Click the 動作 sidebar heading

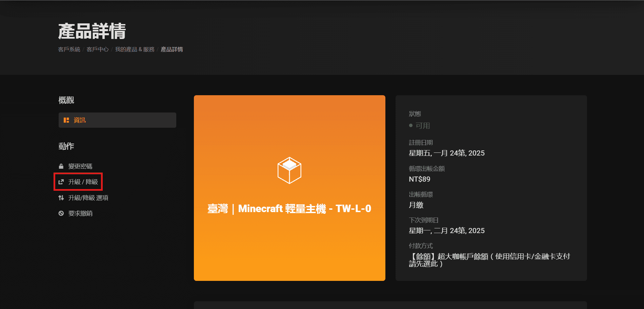[66, 146]
